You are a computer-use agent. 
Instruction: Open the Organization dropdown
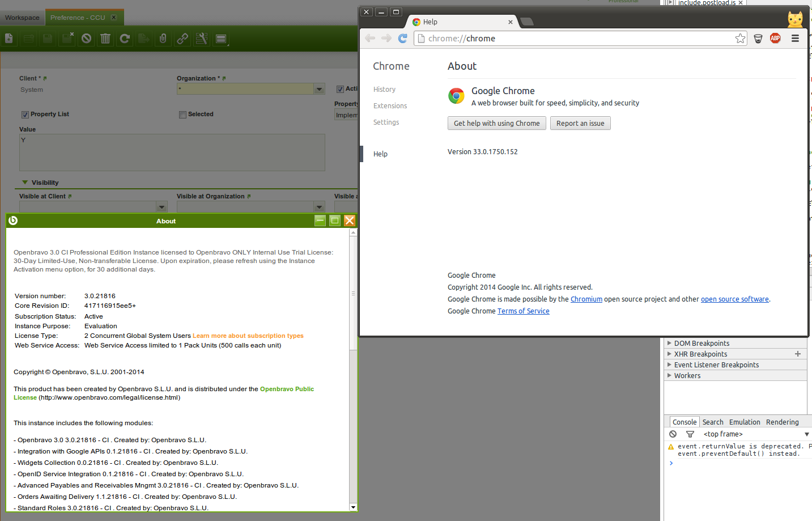[x=320, y=89]
